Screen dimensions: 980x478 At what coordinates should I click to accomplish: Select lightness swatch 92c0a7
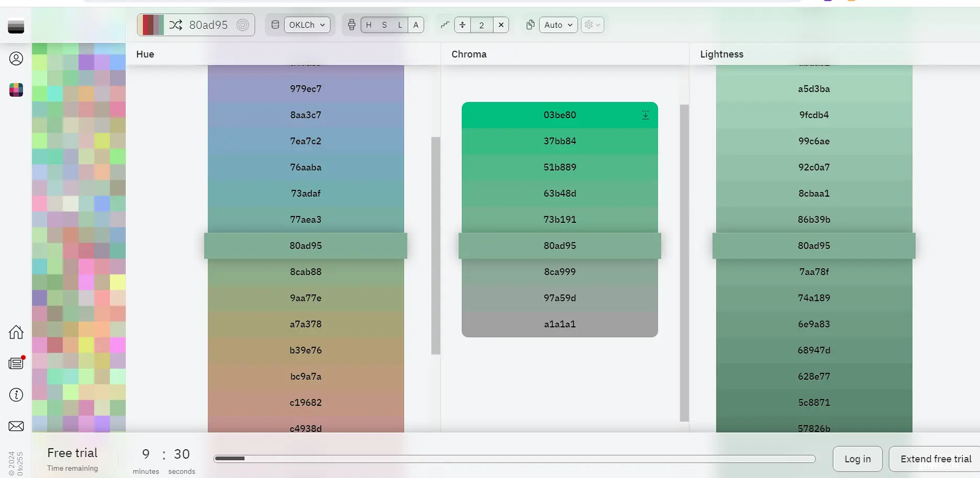[x=814, y=167]
